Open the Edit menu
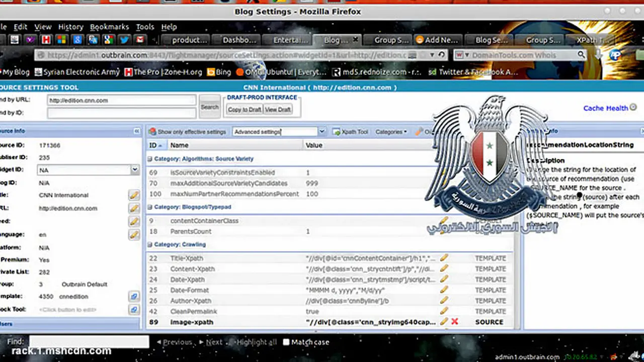 [x=21, y=27]
